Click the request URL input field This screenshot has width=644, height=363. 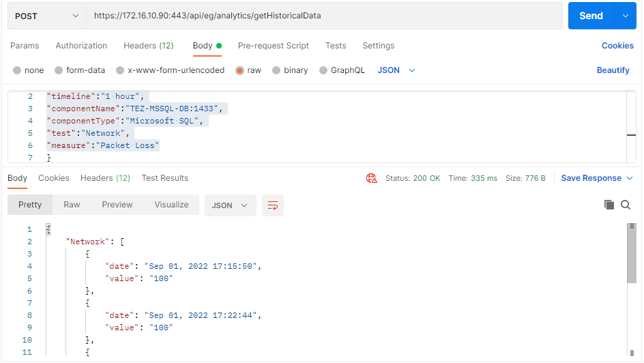click(x=324, y=16)
